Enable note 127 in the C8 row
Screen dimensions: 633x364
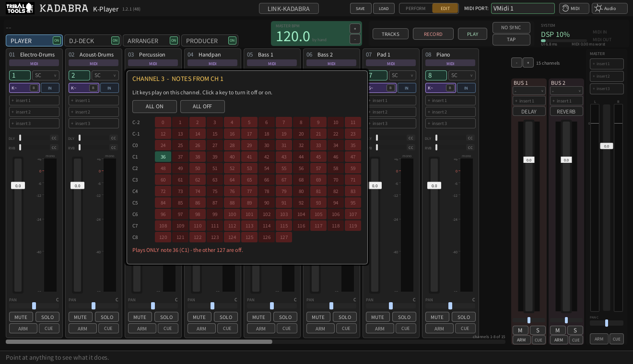point(284,237)
